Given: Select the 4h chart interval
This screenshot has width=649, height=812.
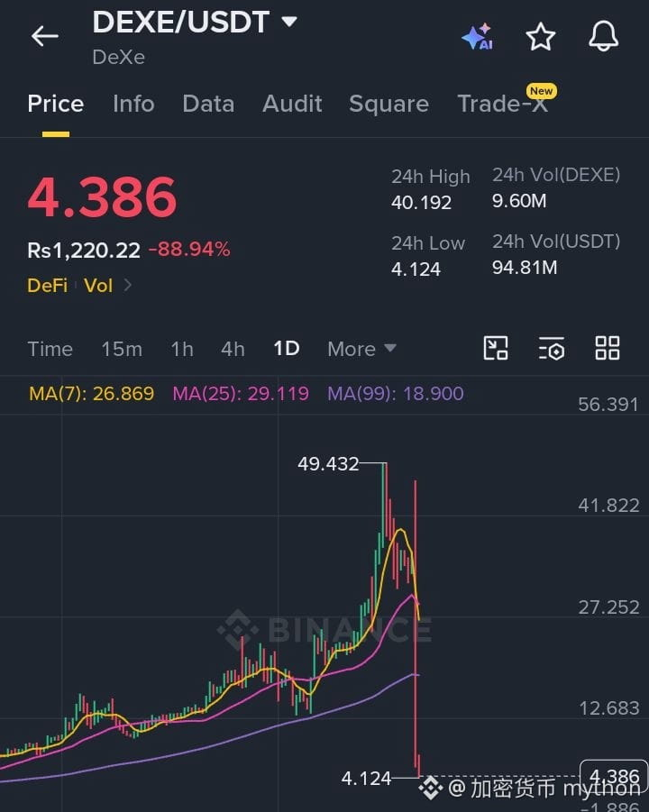Looking at the screenshot, I should pyautogui.click(x=233, y=349).
